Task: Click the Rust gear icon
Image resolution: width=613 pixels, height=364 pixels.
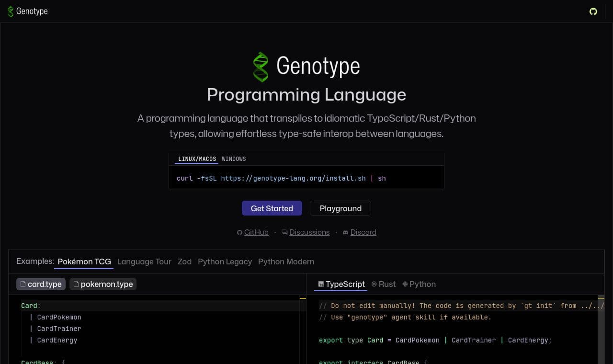Action: pyautogui.click(x=374, y=284)
